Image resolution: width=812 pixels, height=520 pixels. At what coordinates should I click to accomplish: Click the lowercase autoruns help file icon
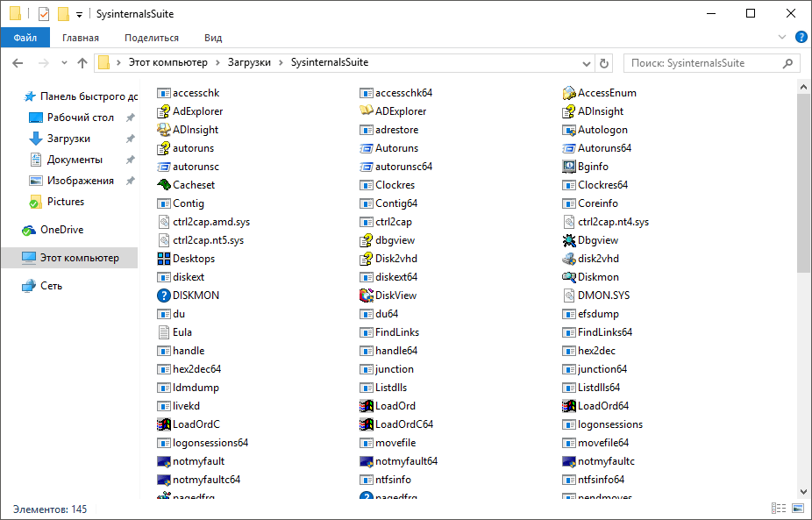(x=164, y=148)
